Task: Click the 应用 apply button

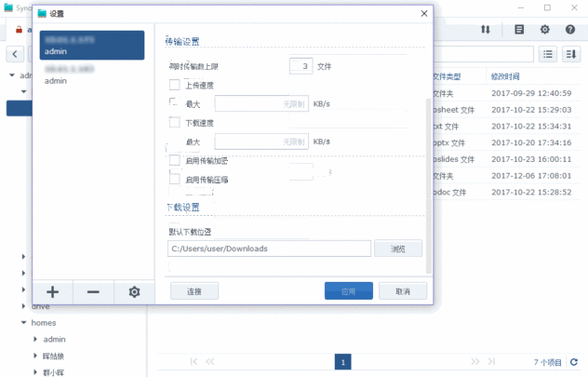Action: pyautogui.click(x=348, y=291)
